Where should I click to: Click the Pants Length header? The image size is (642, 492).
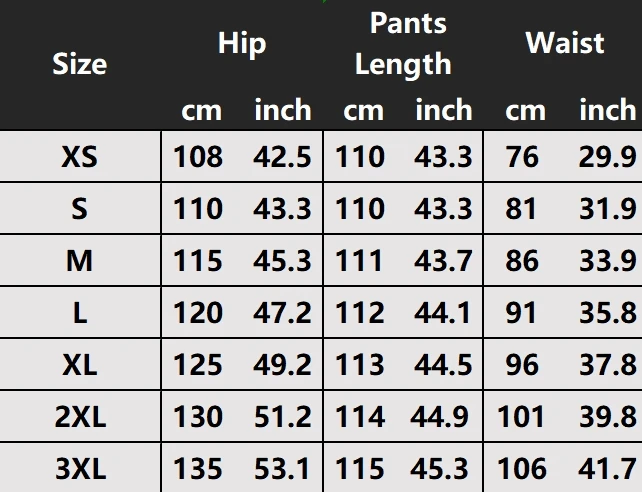403,43
